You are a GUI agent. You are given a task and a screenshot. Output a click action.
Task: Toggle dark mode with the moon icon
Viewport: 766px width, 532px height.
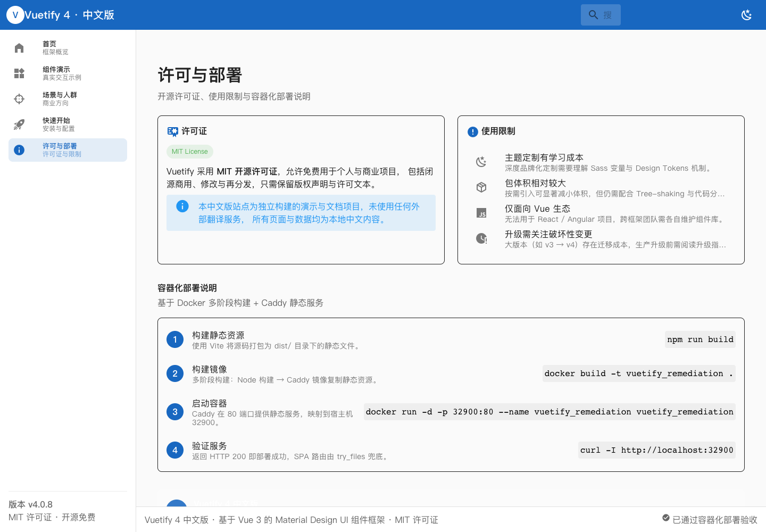pyautogui.click(x=747, y=15)
